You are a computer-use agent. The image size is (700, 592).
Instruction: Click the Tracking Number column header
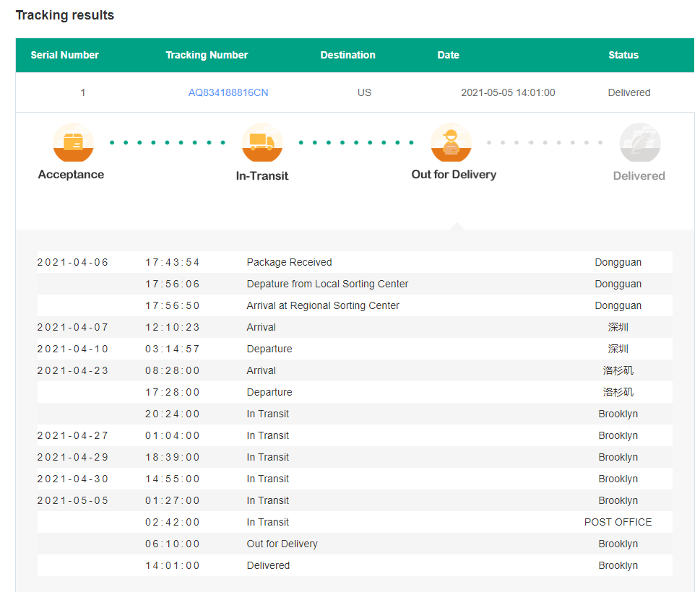click(207, 55)
